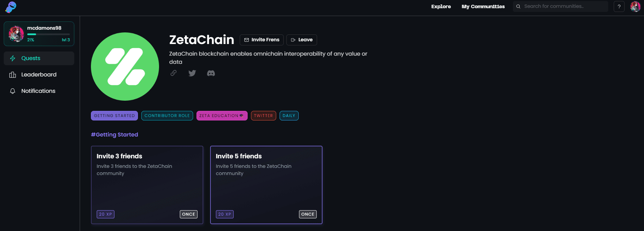Click the help question mark icon
Screen dimensions: 644x231
[x=619, y=6]
